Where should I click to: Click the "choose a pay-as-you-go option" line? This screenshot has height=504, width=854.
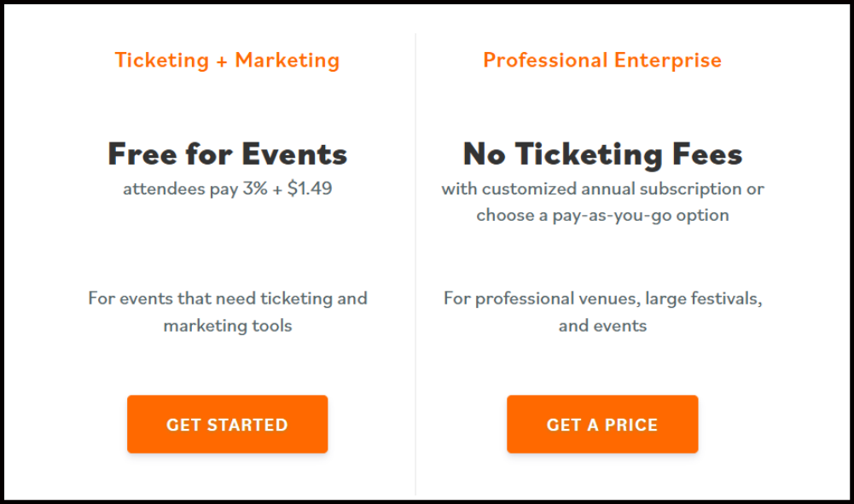[602, 215]
